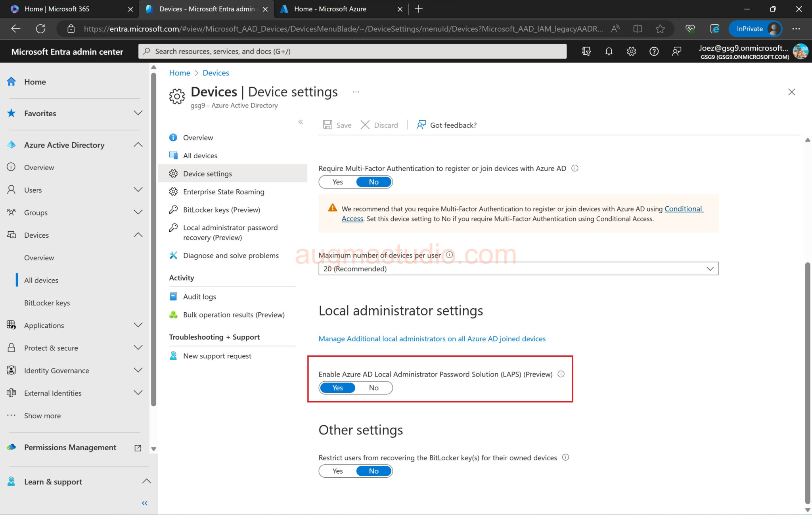The image size is (812, 515).
Task: Open Diagnose and solve problems
Action: [x=230, y=255]
